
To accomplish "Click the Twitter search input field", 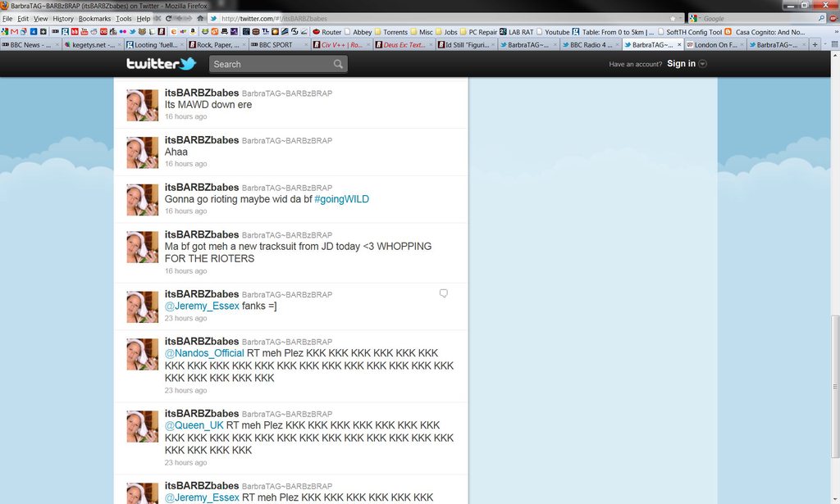I will pyautogui.click(x=271, y=64).
